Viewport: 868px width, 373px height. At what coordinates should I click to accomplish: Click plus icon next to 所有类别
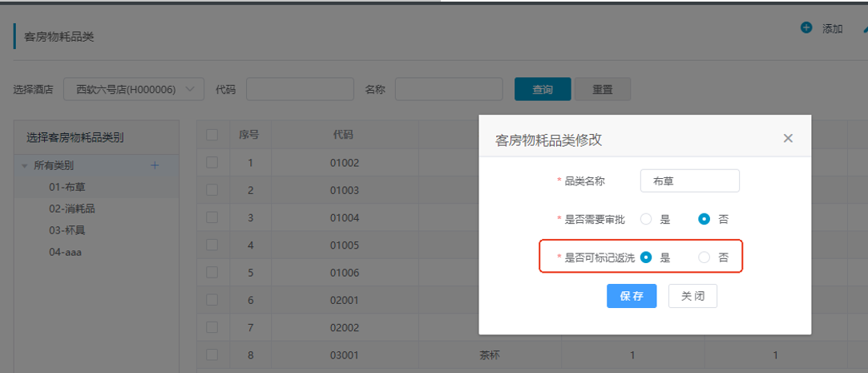click(155, 165)
